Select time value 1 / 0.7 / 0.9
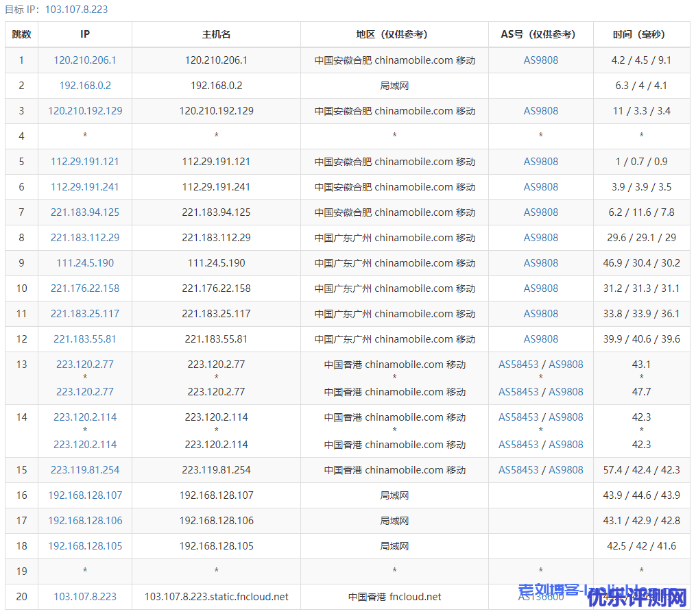Screen dimensions: 696x616 coord(641,162)
